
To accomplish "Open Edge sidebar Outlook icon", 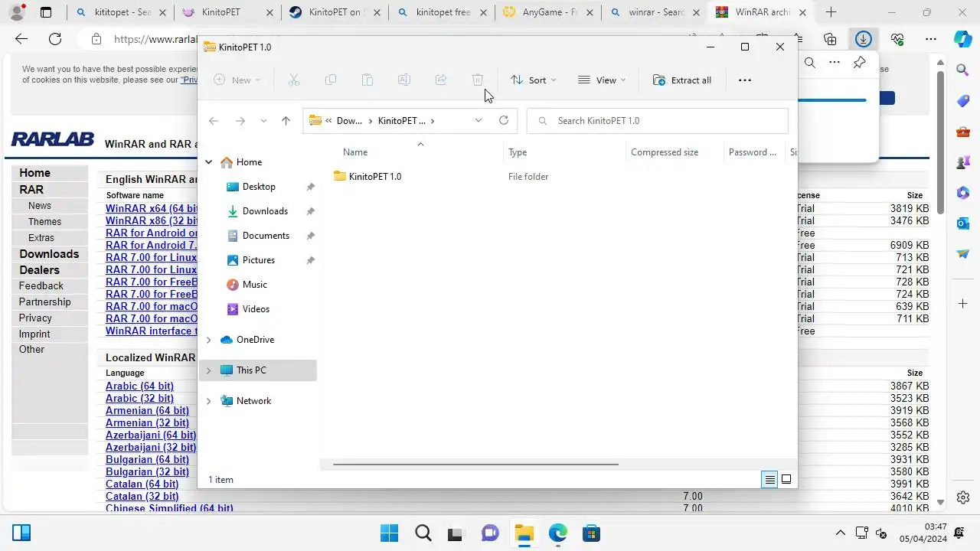I will click(963, 223).
